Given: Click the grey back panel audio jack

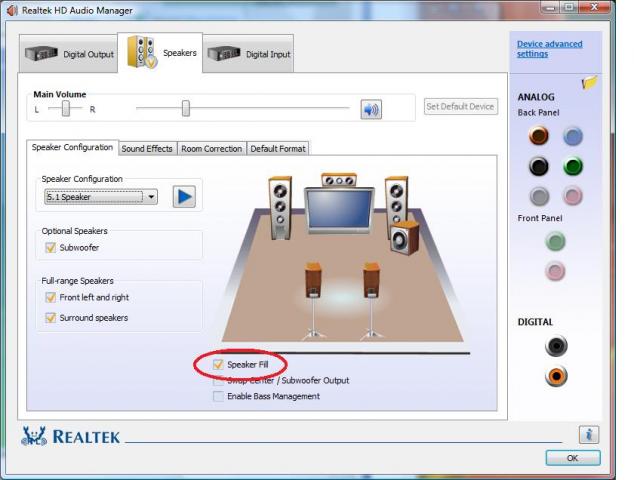Looking at the screenshot, I should tap(539, 196).
